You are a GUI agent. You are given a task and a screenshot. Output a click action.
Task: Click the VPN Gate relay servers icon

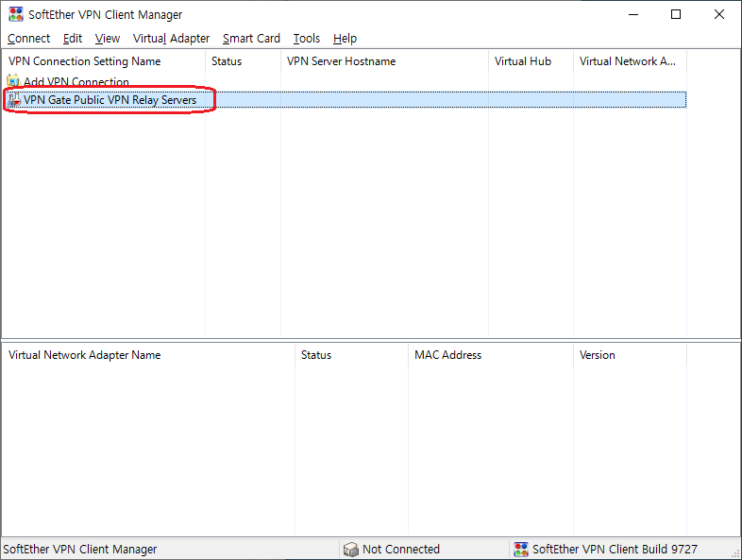click(14, 100)
